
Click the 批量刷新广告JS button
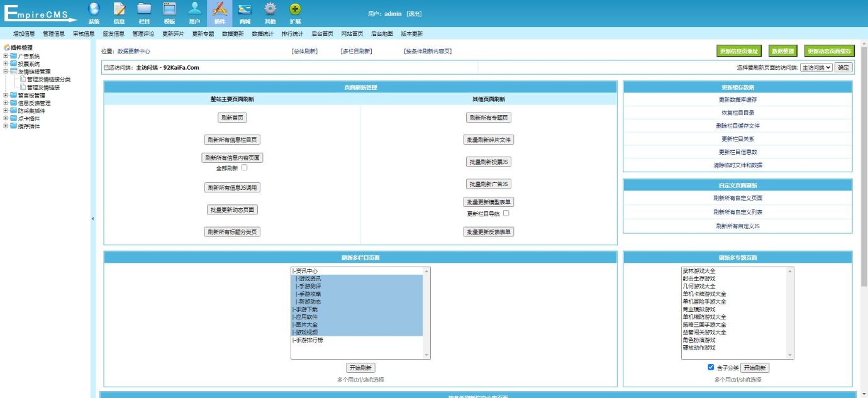(x=489, y=184)
